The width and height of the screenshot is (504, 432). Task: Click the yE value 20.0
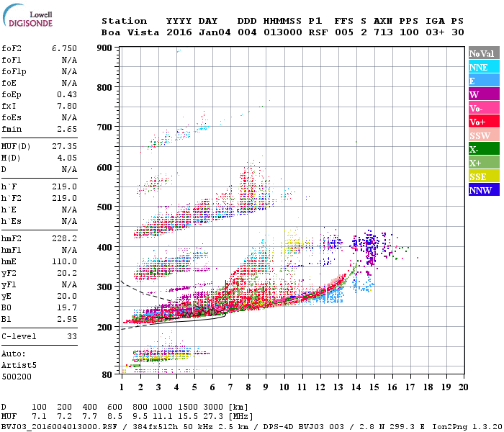click(67, 296)
